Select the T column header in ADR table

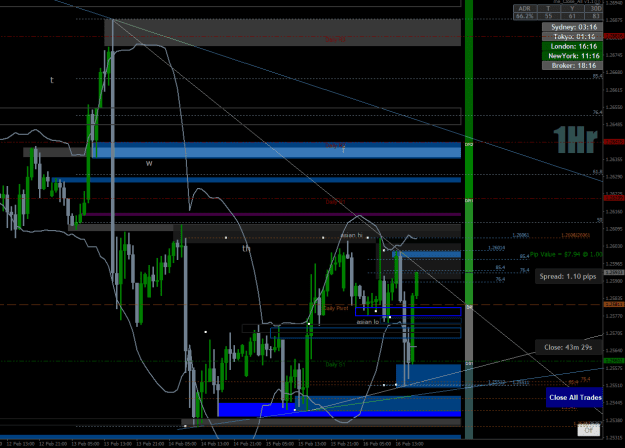point(548,8)
